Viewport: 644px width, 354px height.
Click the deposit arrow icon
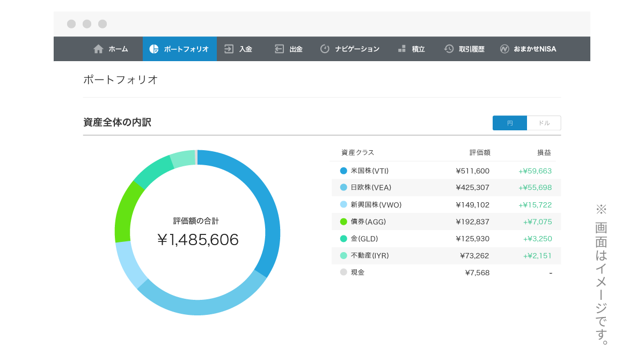(x=229, y=49)
